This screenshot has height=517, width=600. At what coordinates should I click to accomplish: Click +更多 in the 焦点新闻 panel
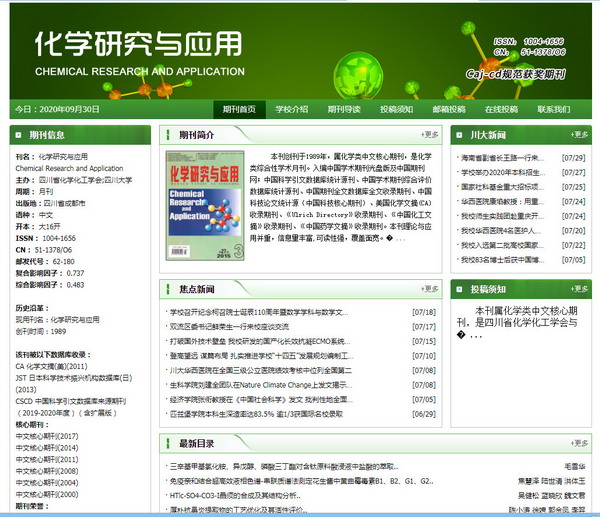click(430, 289)
